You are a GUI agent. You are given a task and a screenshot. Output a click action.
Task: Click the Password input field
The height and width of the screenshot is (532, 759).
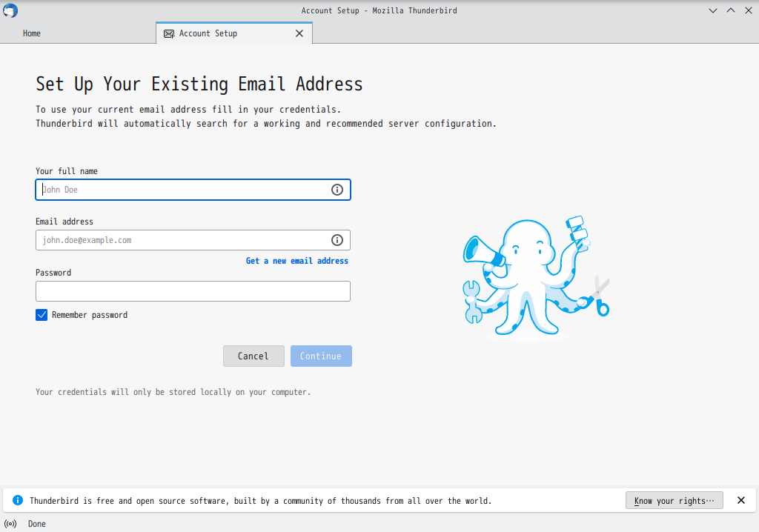[x=193, y=291]
